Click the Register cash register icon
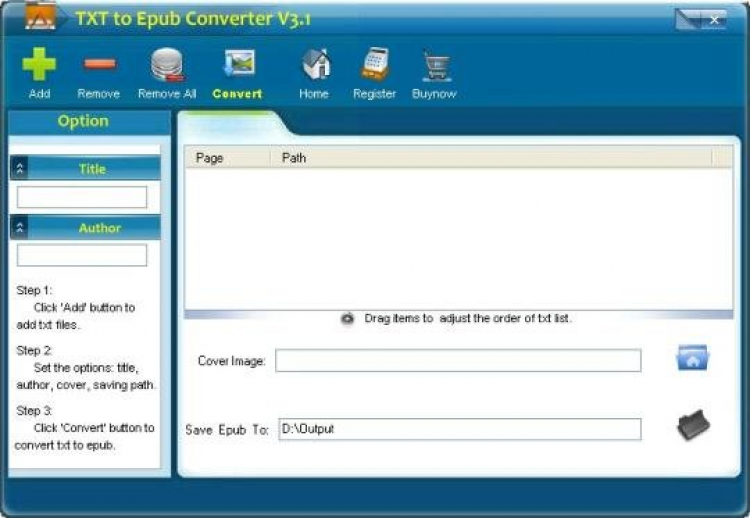 375,63
